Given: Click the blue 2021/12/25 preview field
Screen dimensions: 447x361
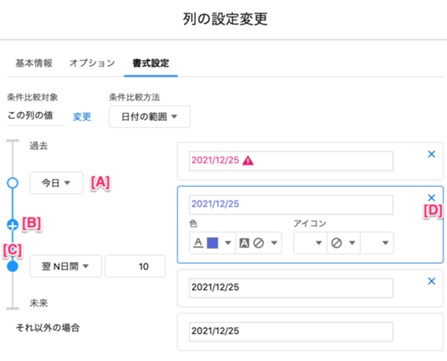Looking at the screenshot, I should coord(291,204).
